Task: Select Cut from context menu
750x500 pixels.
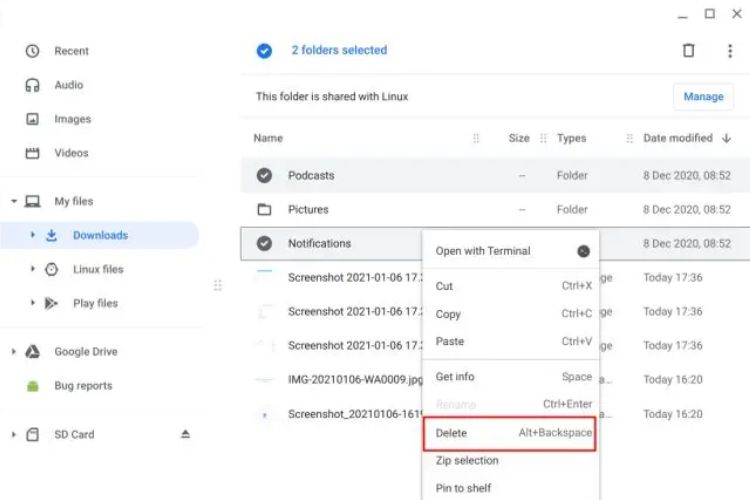Action: coord(510,286)
